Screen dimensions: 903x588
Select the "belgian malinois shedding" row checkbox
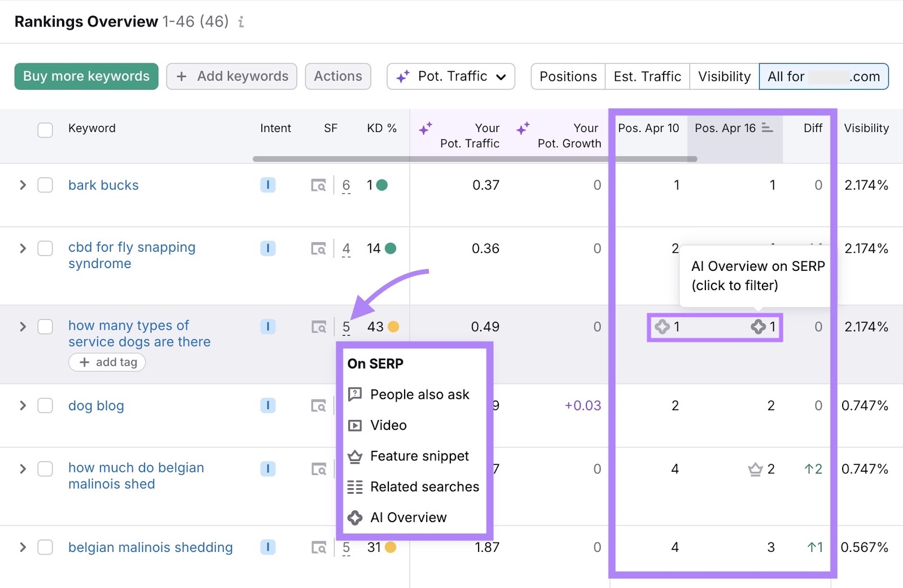coord(45,547)
